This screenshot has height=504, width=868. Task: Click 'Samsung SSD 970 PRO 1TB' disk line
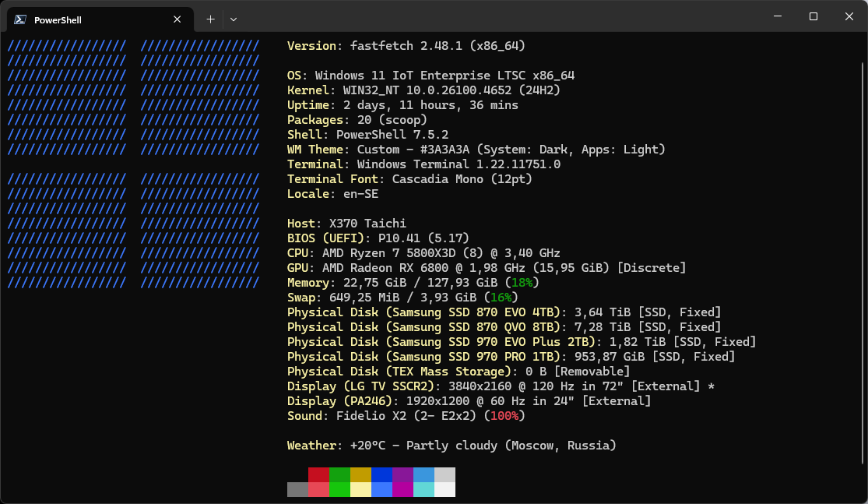point(511,357)
